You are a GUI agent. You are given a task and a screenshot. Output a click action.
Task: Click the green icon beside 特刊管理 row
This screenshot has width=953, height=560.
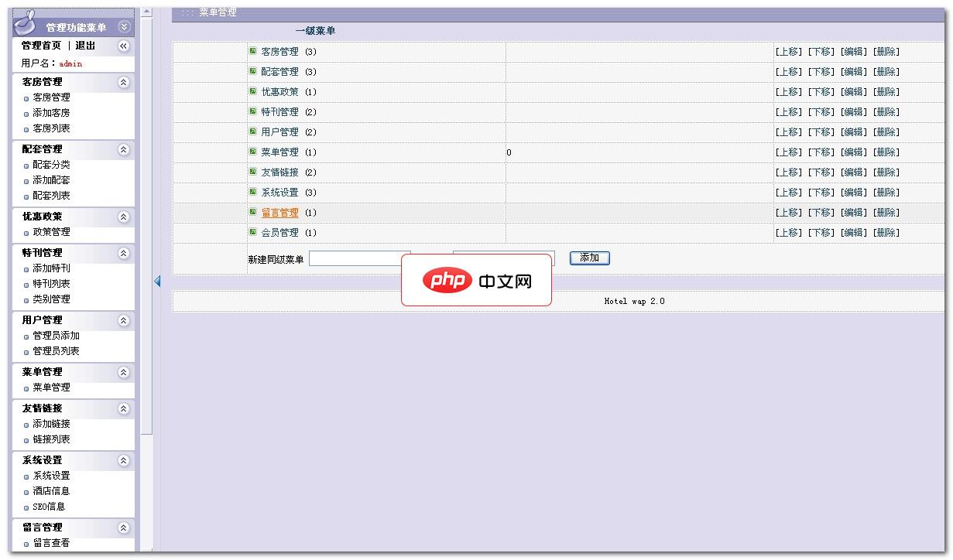click(x=252, y=111)
